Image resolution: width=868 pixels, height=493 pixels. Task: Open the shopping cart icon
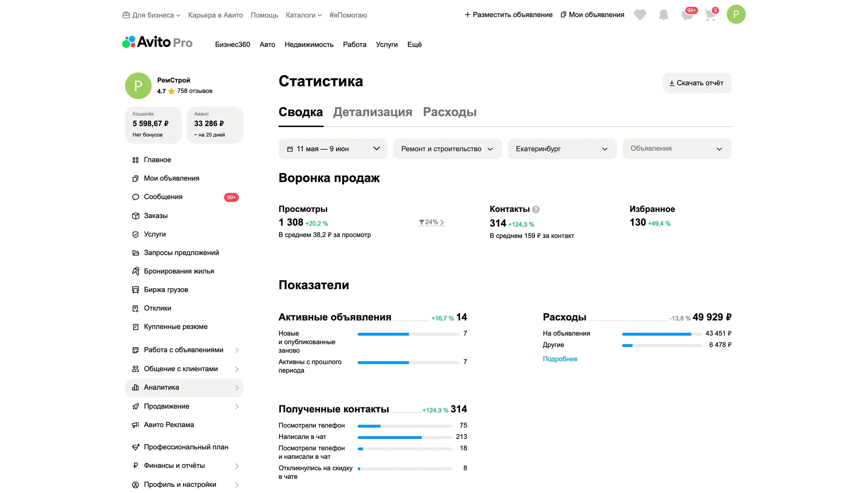[x=710, y=15]
